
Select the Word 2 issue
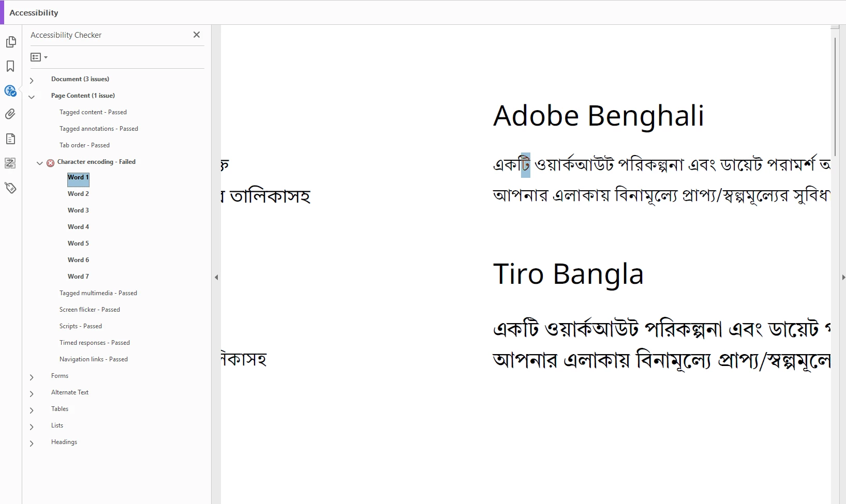tap(78, 194)
